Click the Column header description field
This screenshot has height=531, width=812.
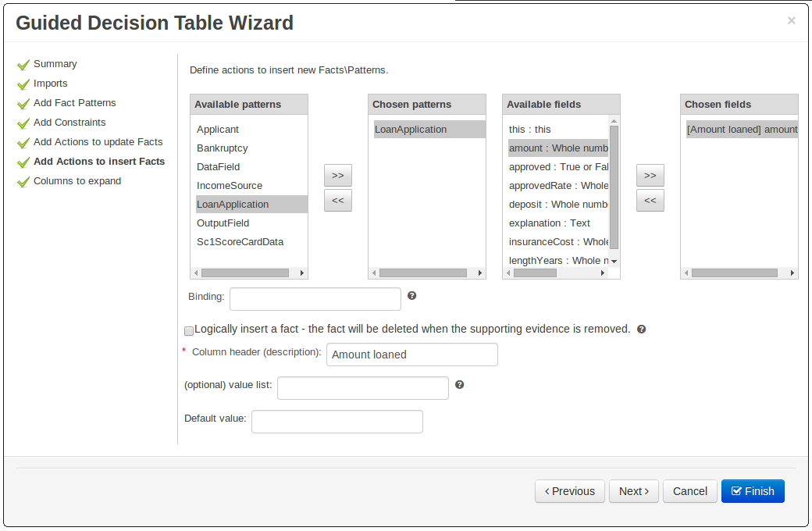pyautogui.click(x=411, y=355)
